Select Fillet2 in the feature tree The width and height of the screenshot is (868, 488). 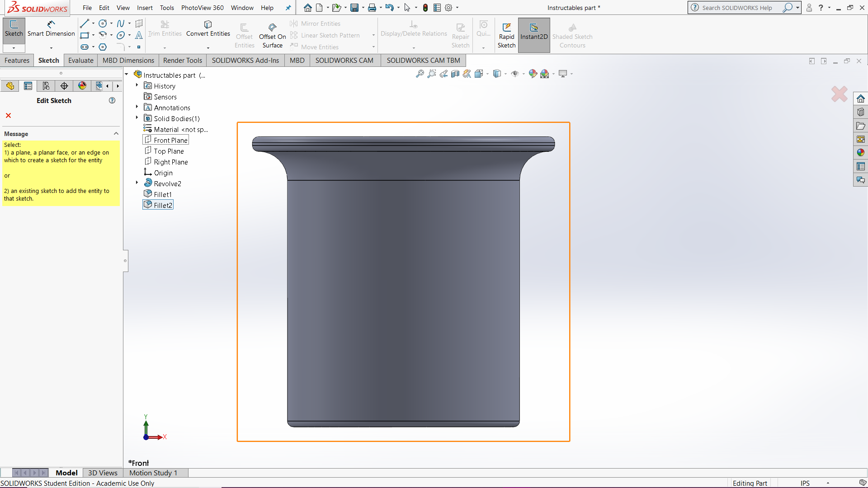click(162, 204)
